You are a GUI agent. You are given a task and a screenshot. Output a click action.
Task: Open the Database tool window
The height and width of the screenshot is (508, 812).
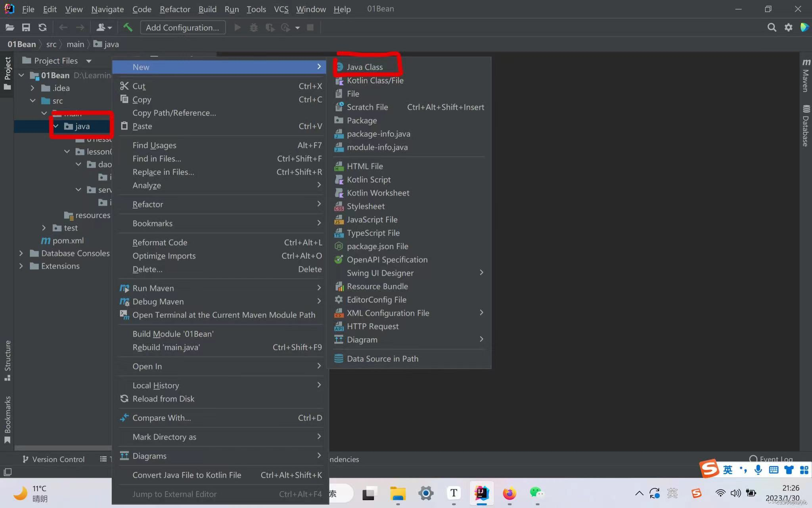pyautogui.click(x=805, y=126)
